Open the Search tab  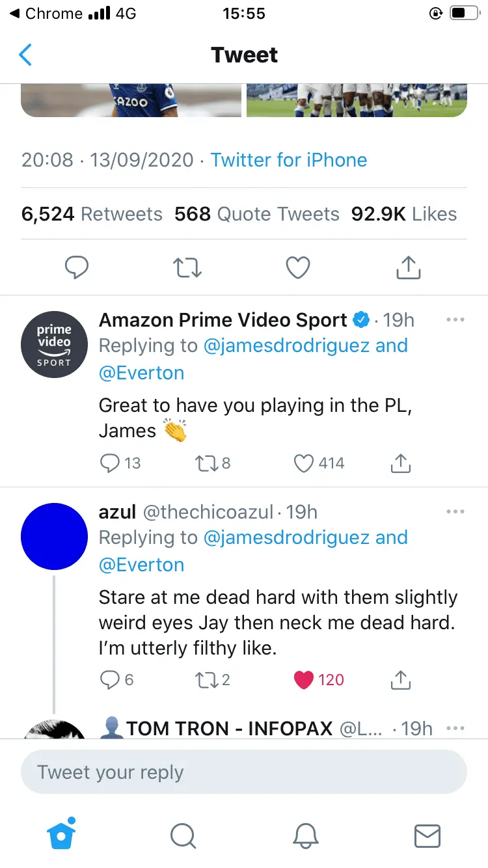tap(183, 835)
